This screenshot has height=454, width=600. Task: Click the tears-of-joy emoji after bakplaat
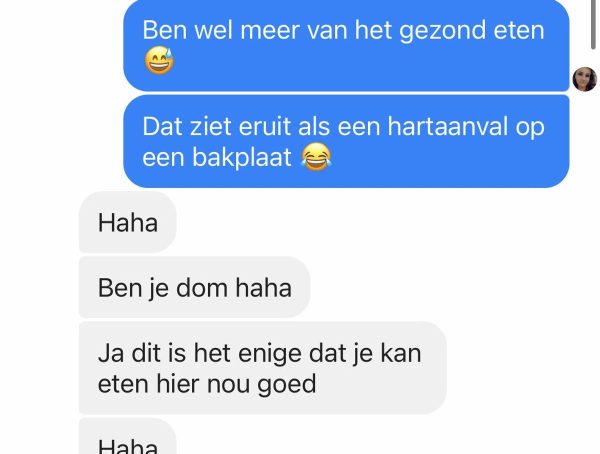[x=316, y=157]
